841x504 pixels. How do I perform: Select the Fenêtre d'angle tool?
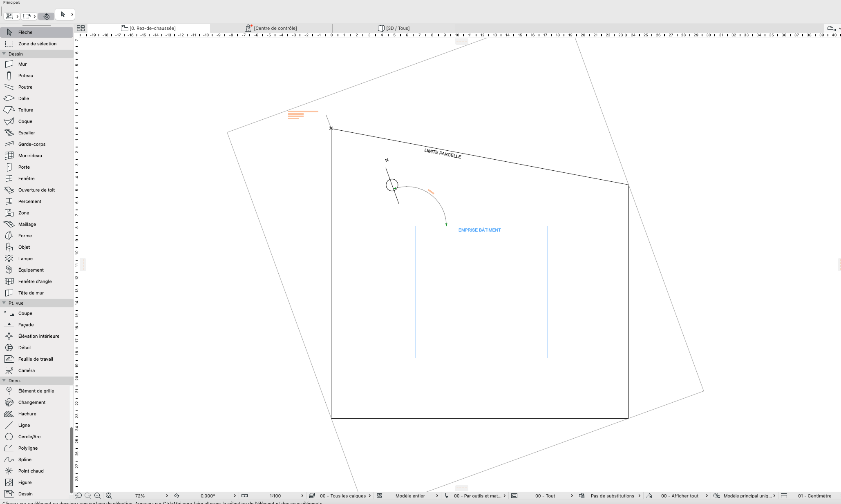(37, 281)
